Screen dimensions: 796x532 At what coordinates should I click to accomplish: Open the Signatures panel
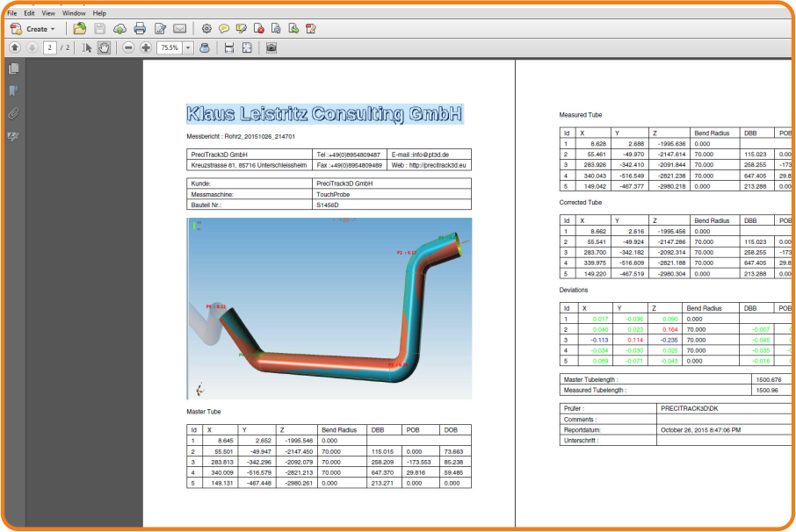tap(13, 136)
